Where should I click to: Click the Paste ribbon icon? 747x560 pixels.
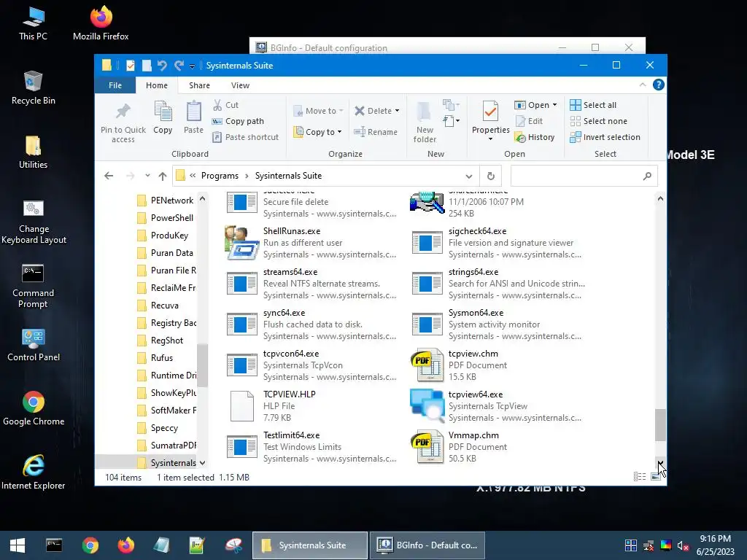(193, 112)
